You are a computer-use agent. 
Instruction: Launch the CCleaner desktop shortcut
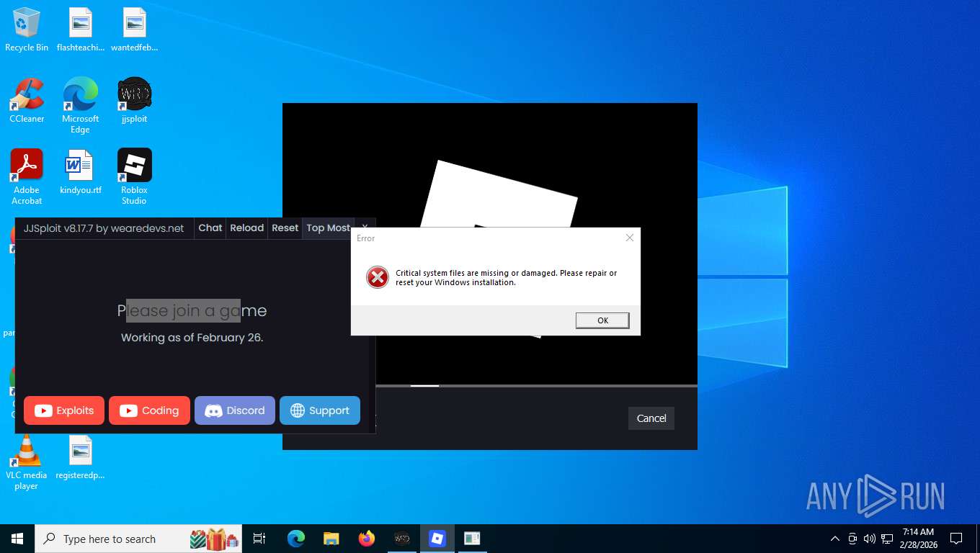(x=27, y=101)
